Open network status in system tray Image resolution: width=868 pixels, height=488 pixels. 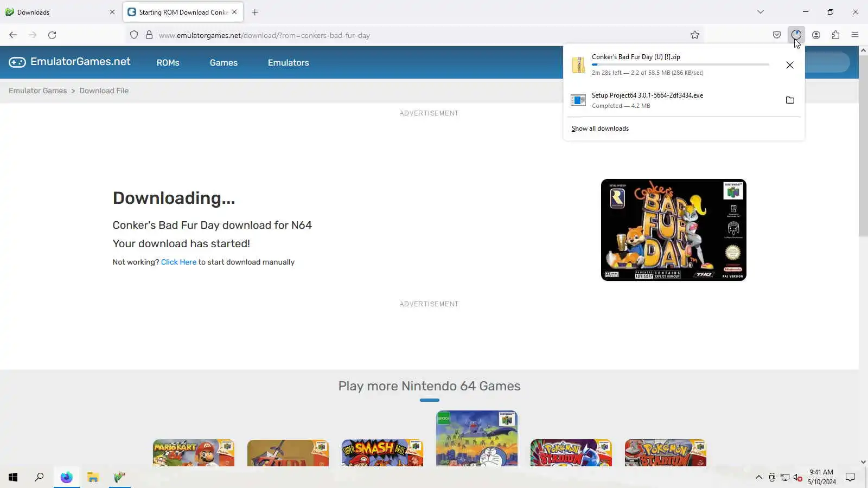(x=784, y=477)
